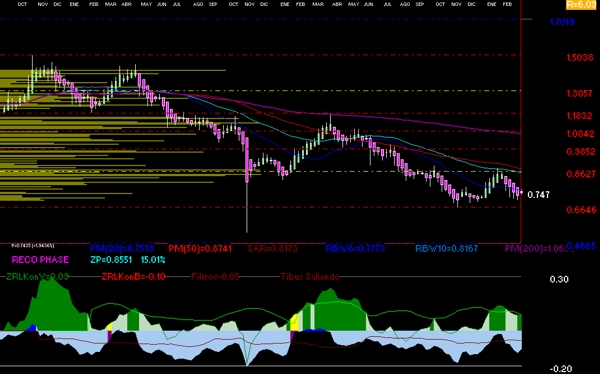Click the white 0.747 current price label

point(538,195)
